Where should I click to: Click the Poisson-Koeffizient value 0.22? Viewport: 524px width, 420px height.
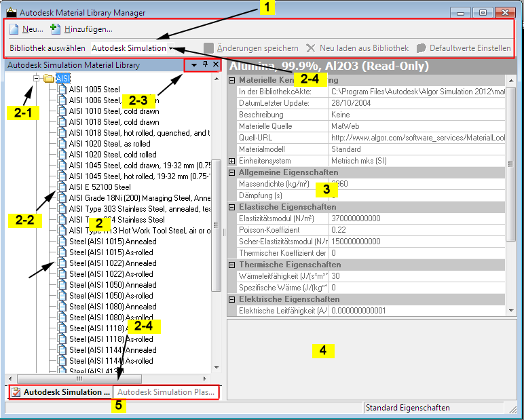417,230
